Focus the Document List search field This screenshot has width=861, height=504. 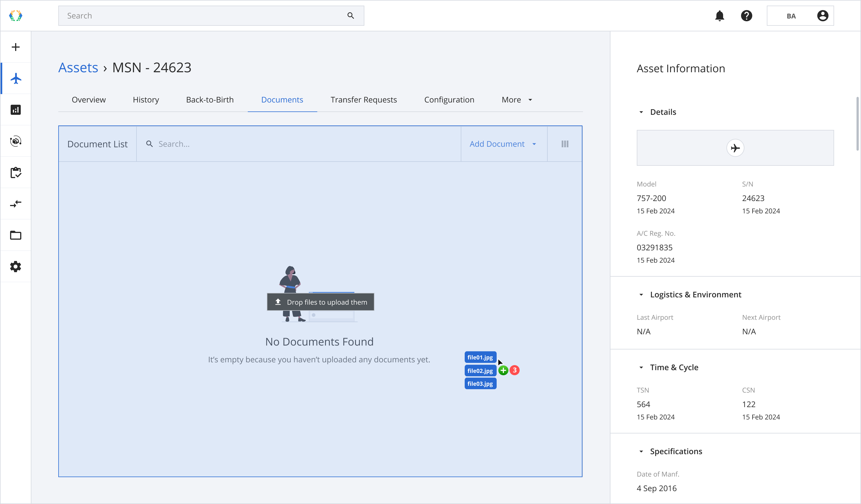pos(298,144)
